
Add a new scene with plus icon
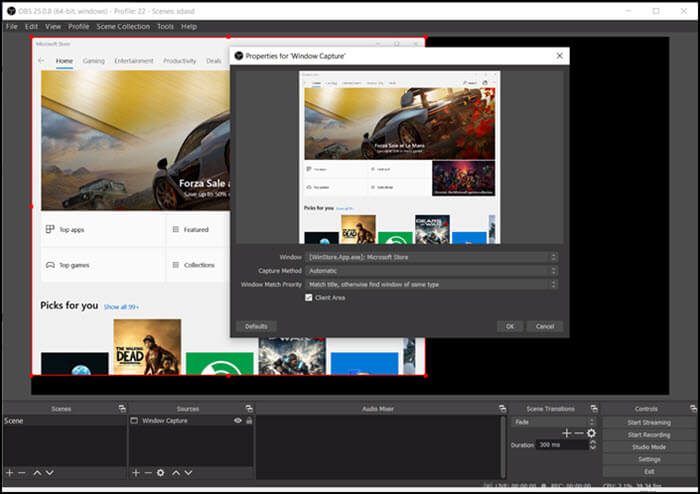10,472
